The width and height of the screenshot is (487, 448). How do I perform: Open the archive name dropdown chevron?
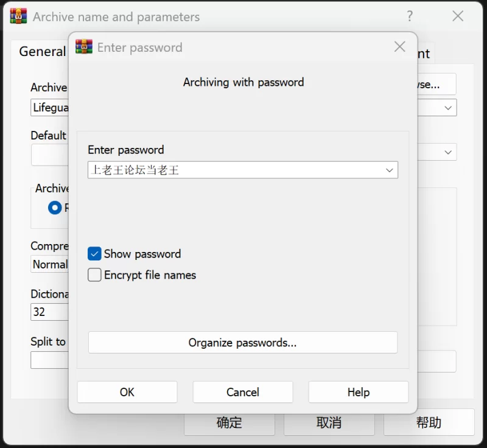(x=448, y=108)
